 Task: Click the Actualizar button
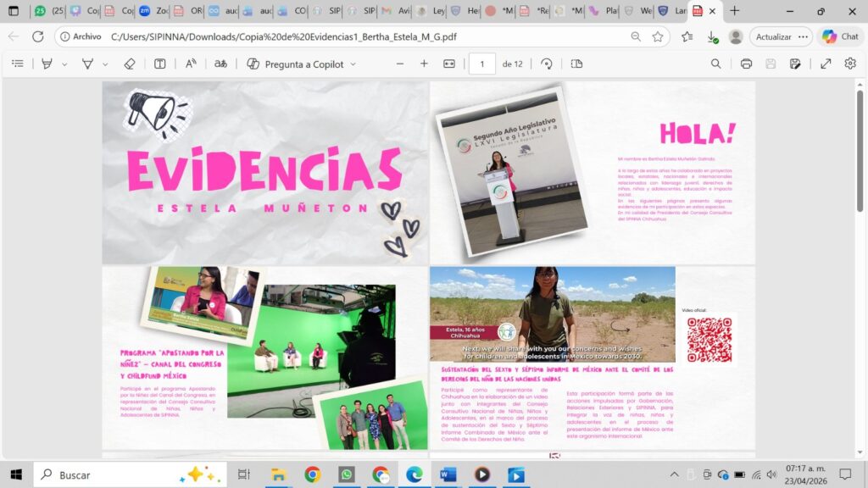773,36
